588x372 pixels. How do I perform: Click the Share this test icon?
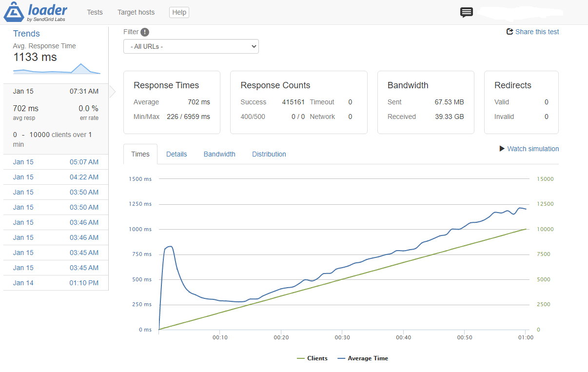pyautogui.click(x=510, y=32)
